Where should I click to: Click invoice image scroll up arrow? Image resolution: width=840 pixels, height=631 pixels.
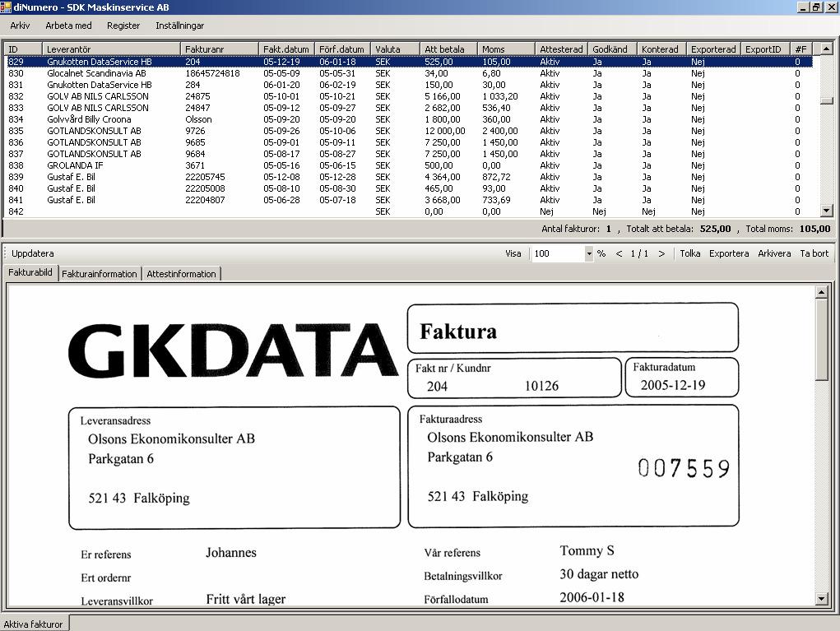tap(821, 292)
